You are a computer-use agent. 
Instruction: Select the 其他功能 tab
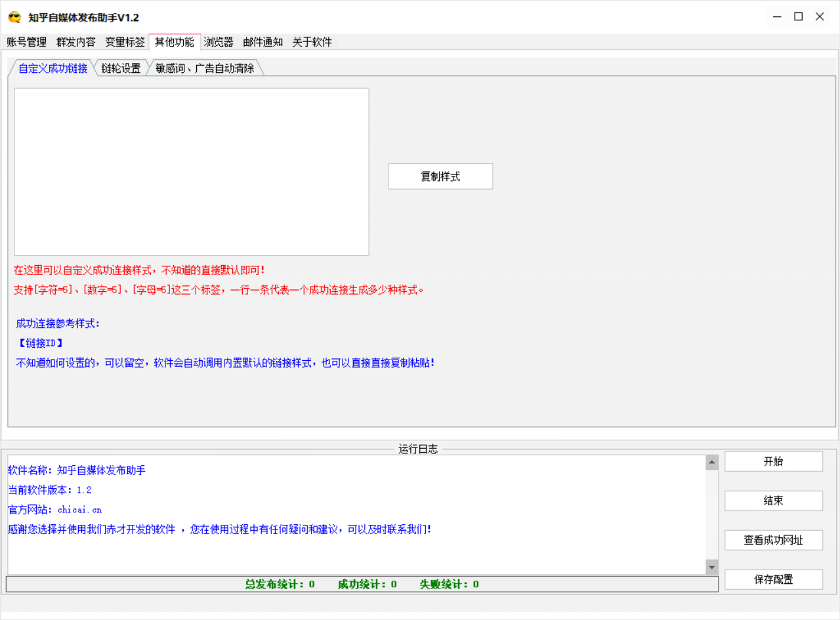coord(175,42)
